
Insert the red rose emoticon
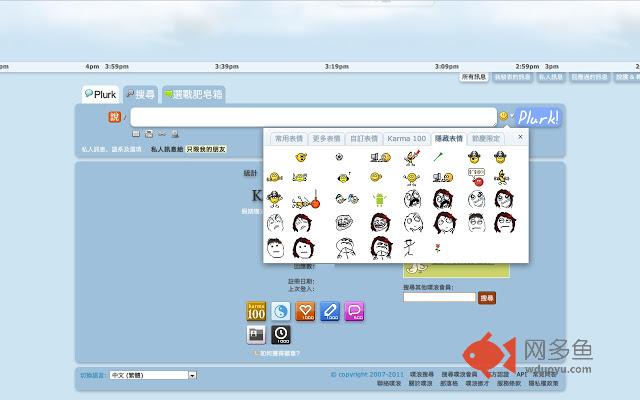click(x=438, y=247)
